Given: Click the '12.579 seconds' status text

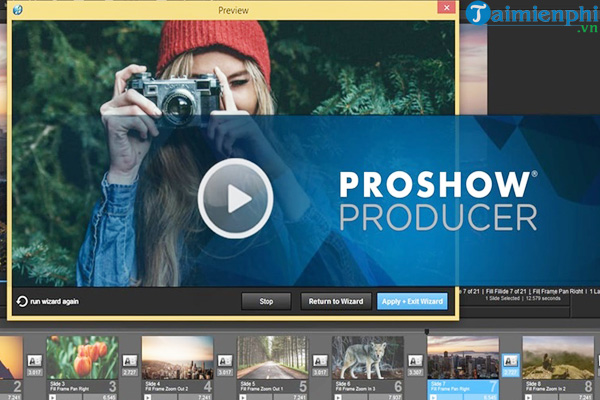Looking at the screenshot, I should coord(543,298).
